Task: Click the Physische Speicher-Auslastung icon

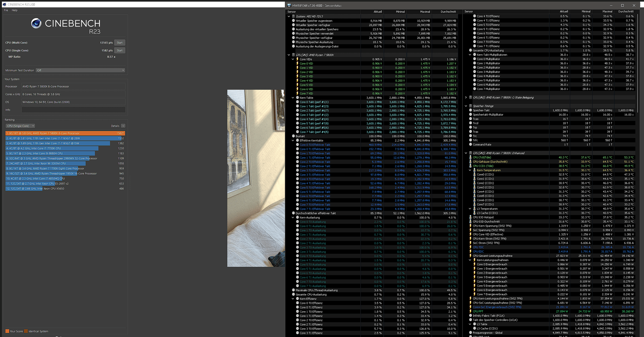Action: tap(294, 42)
